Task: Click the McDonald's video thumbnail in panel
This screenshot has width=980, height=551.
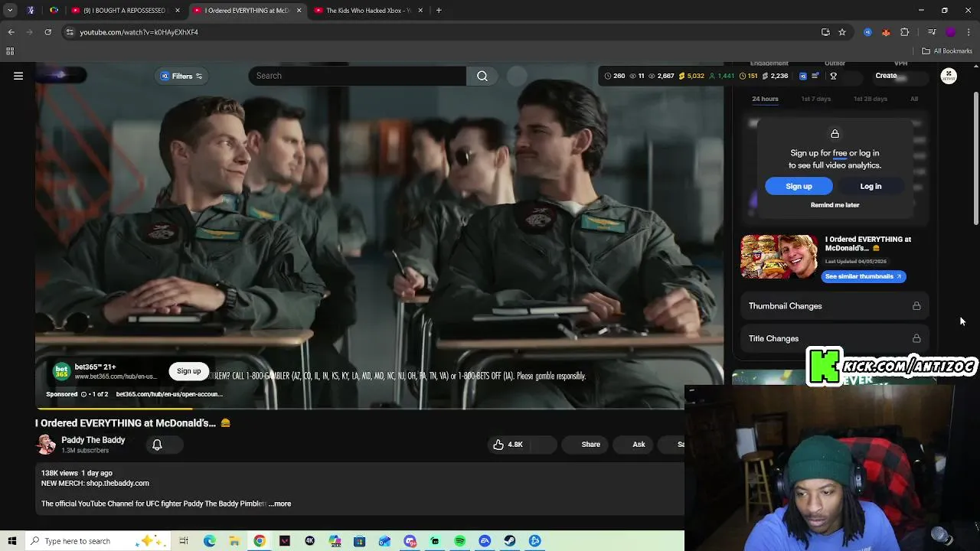Action: (779, 257)
